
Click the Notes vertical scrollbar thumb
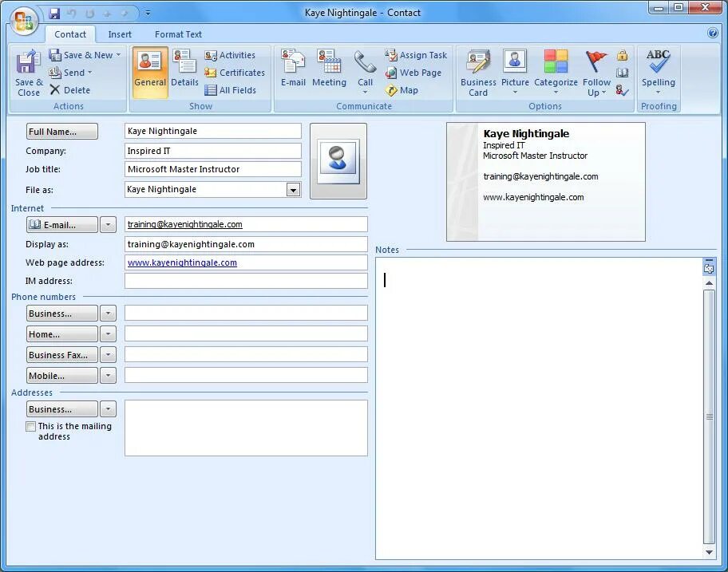click(709, 416)
